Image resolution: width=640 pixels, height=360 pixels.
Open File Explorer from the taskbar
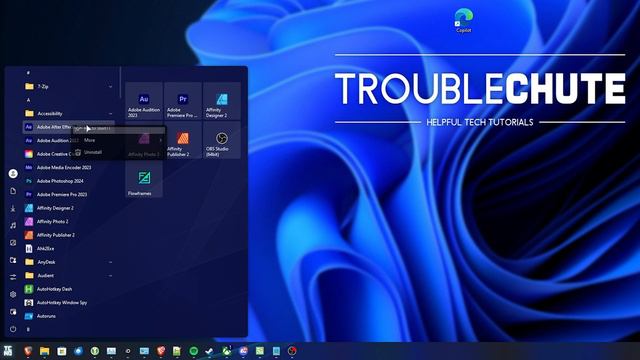[44, 351]
